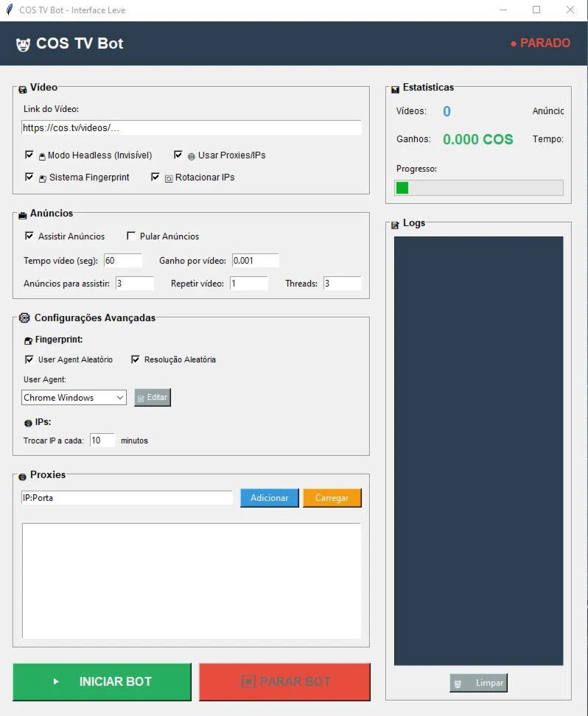Close the COS TV Bot window

click(570, 10)
